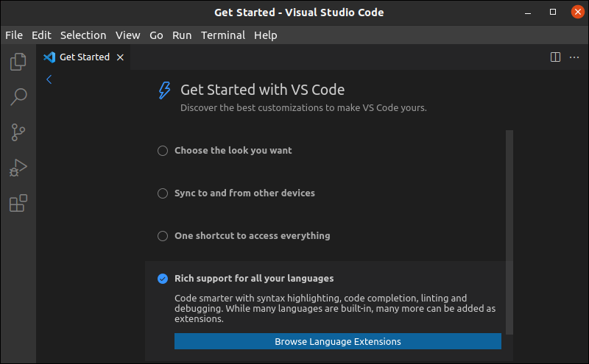The height and width of the screenshot is (364, 589).
Task: Click the walkthrough vertical scrollbar
Action: point(509,232)
